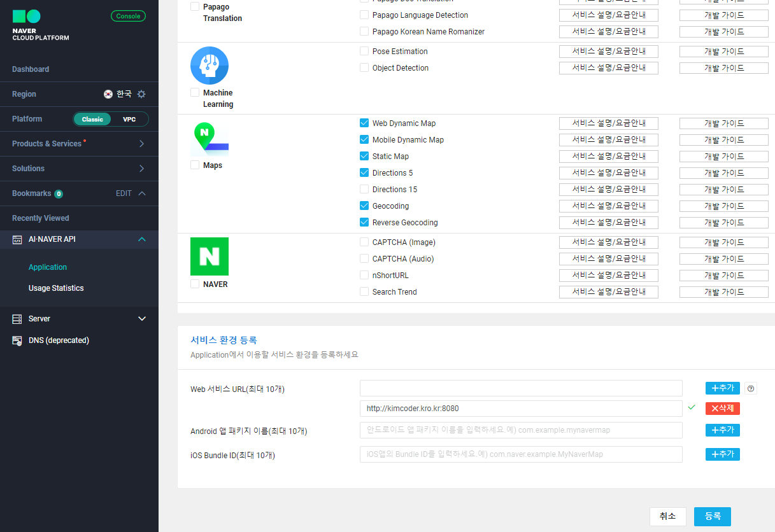775x532 pixels.
Task: Focus the iOS Bundle ID field
Action: 521,454
